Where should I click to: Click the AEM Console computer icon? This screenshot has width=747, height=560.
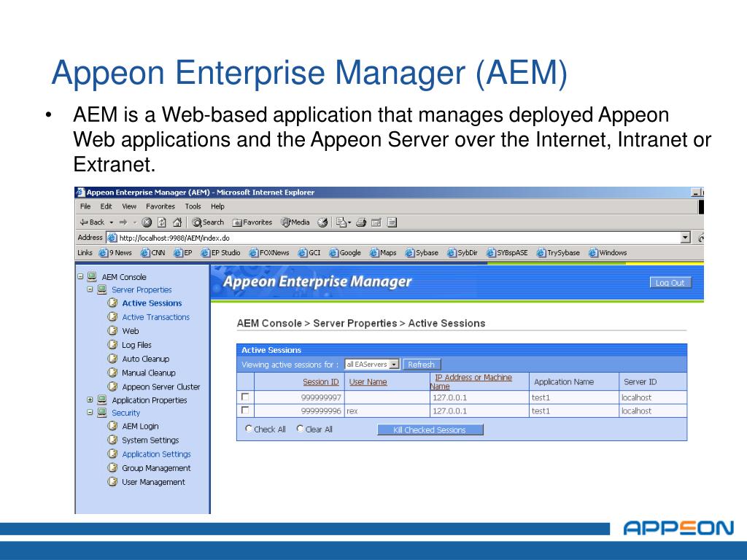click(92, 276)
